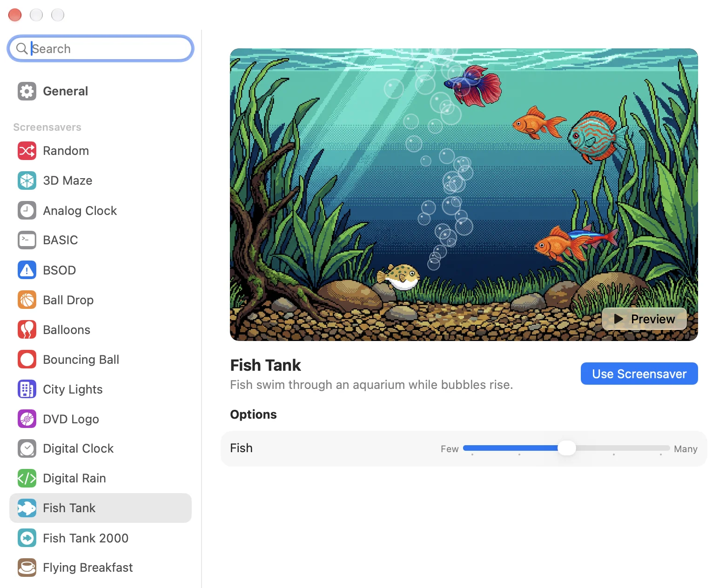Start the Preview playback button
This screenshot has height=588, width=726.
pos(644,319)
